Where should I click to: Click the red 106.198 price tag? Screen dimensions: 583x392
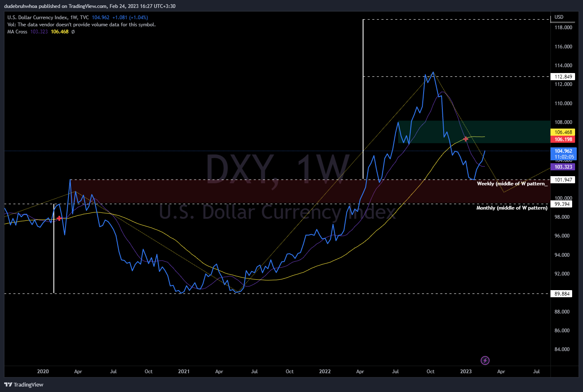(563, 139)
